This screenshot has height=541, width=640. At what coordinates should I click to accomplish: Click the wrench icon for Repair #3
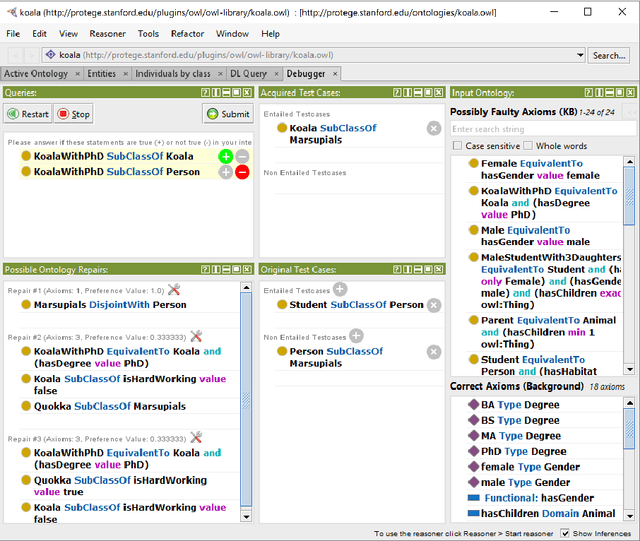point(196,437)
